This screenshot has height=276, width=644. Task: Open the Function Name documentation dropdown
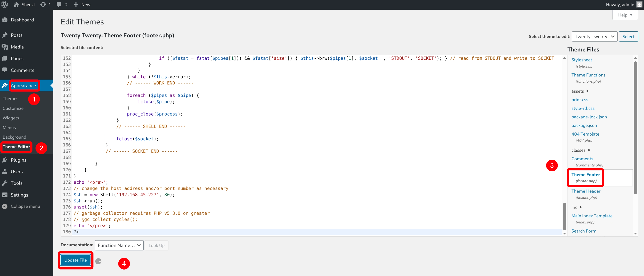tap(119, 245)
